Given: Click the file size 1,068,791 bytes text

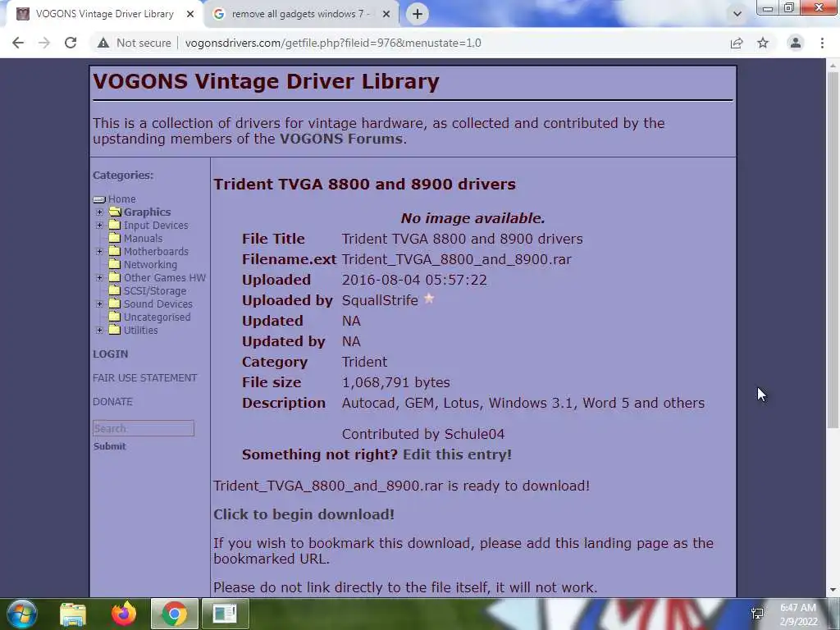Looking at the screenshot, I should tap(396, 382).
